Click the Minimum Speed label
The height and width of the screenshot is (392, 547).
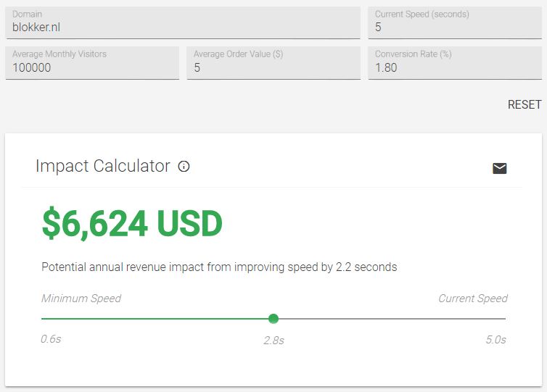pos(81,299)
